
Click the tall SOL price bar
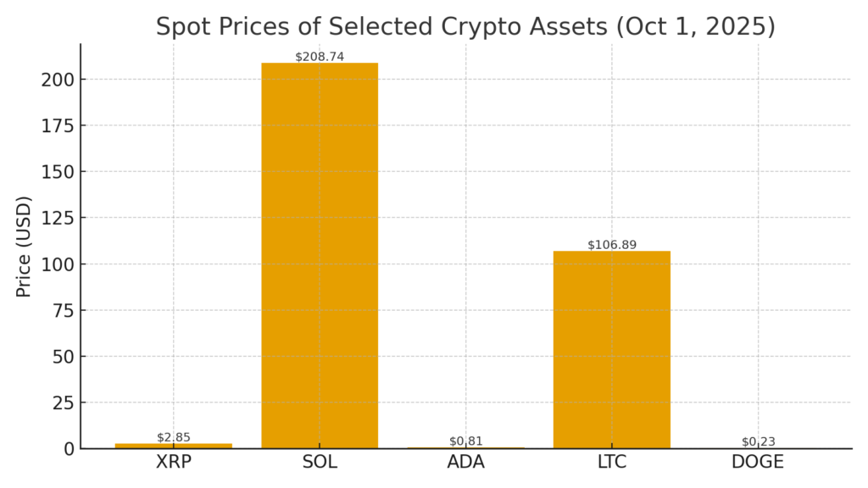(320, 254)
